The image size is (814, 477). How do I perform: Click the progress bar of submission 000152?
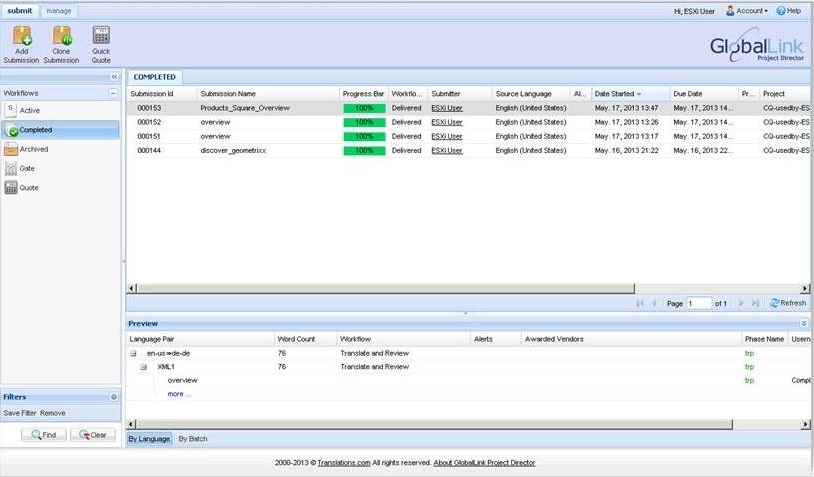tap(364, 122)
